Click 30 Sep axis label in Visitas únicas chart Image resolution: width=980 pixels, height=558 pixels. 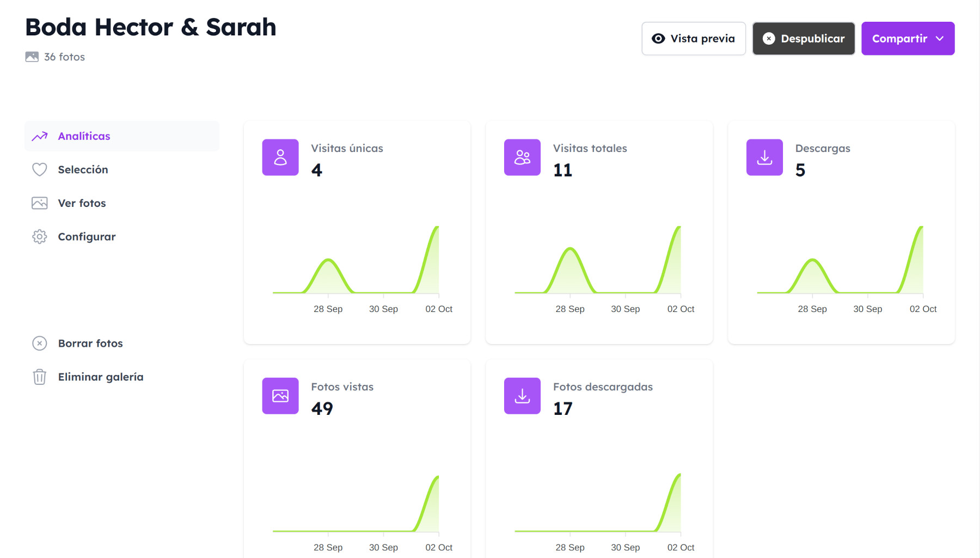coord(384,309)
